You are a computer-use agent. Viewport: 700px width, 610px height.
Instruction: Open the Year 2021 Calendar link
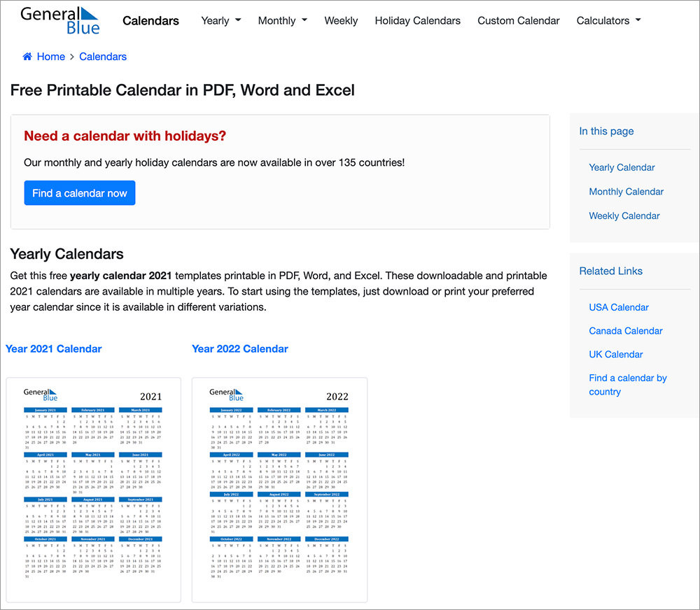53,348
